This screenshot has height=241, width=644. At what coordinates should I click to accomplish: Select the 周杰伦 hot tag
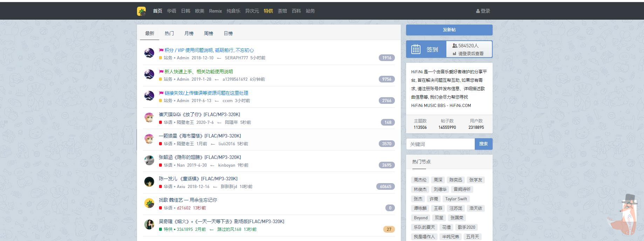tap(420, 180)
